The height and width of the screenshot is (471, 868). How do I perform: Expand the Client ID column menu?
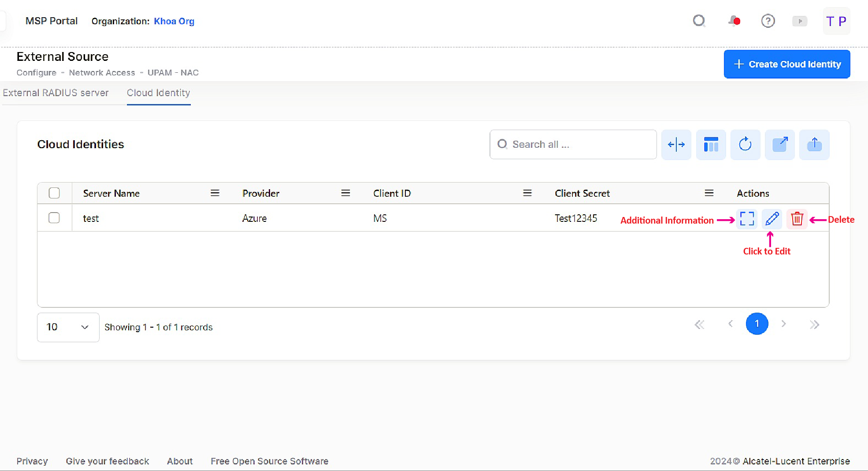coord(527,193)
